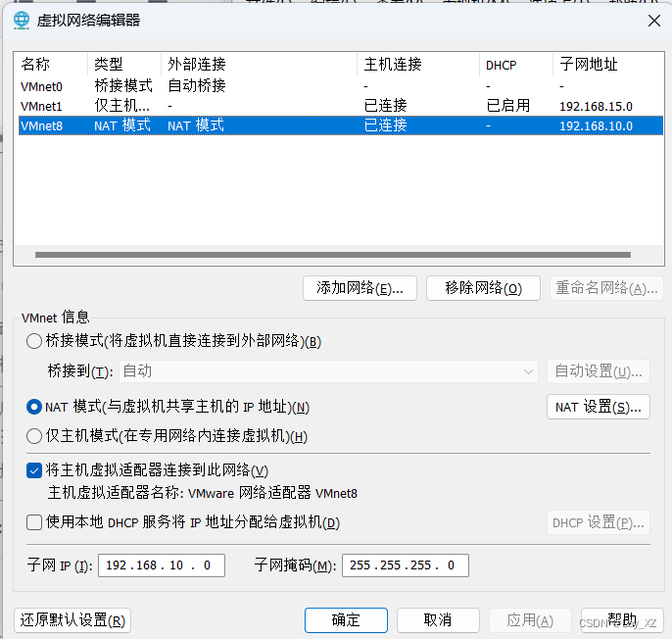Image resolution: width=672 pixels, height=639 pixels.
Task: Click the 已启用 DHCP cell of VMnet1
Action: 508,106
